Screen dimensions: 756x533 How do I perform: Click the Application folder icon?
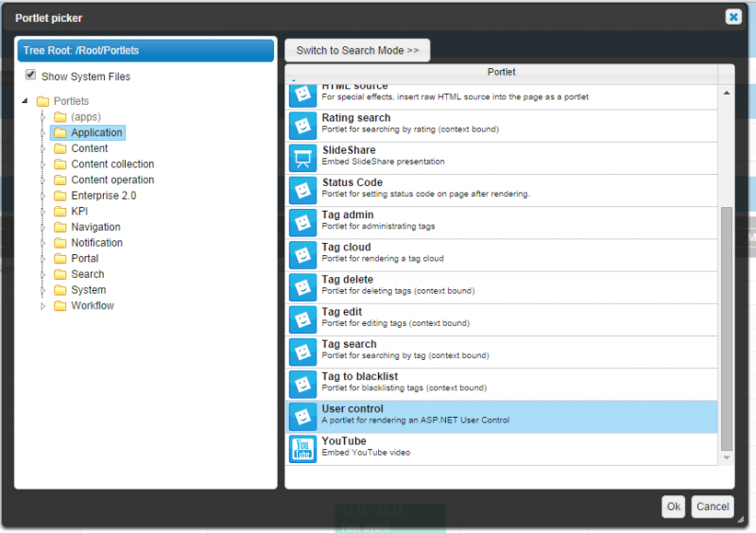(x=60, y=132)
